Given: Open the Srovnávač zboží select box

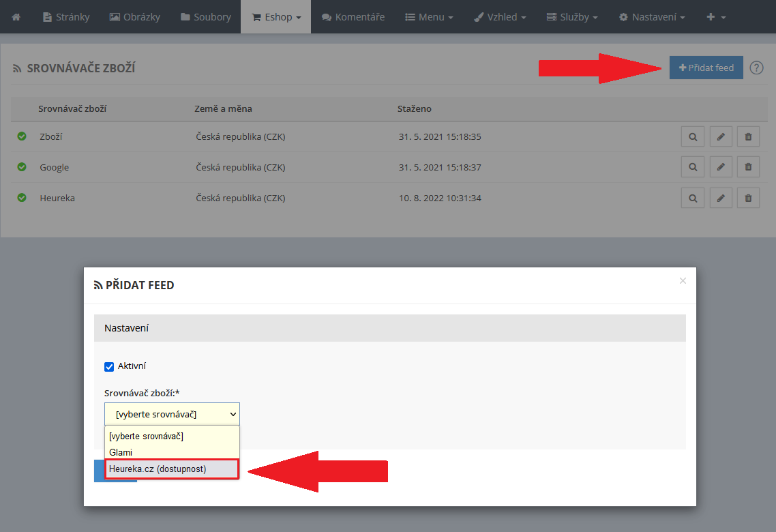Looking at the screenshot, I should 172,414.
